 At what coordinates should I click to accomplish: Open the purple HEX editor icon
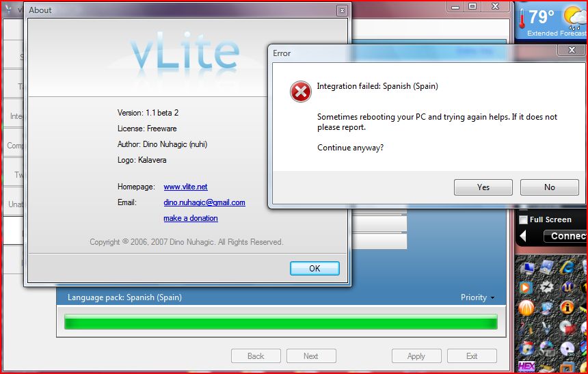click(x=526, y=366)
